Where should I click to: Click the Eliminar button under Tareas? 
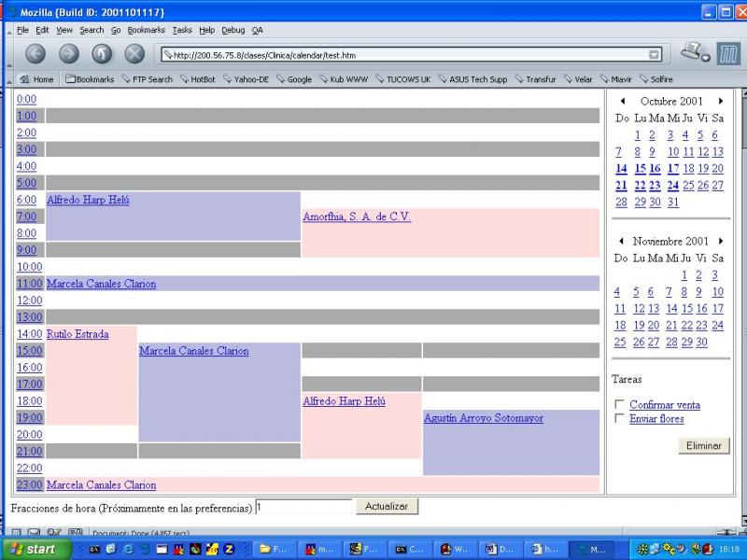pos(703,446)
